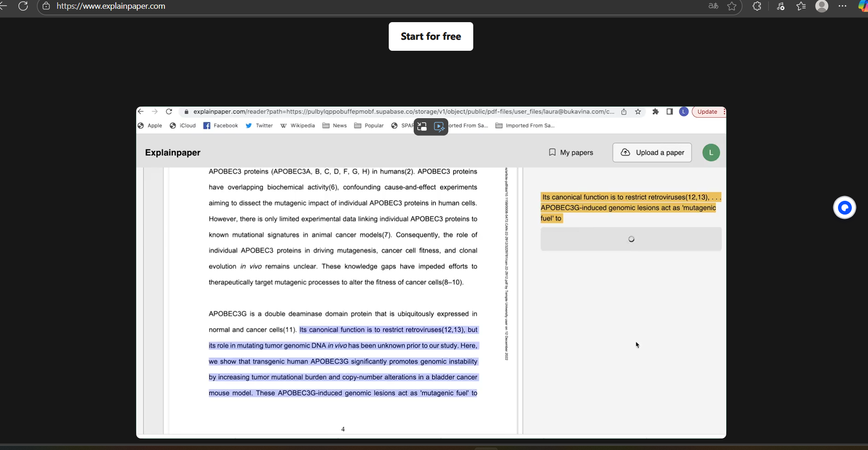
Task: Click the back arrow in the demo Chrome window
Action: (141, 112)
